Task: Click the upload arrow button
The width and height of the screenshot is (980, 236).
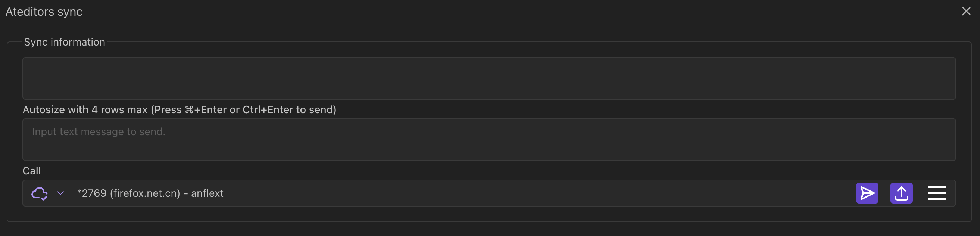Action: 901,193
